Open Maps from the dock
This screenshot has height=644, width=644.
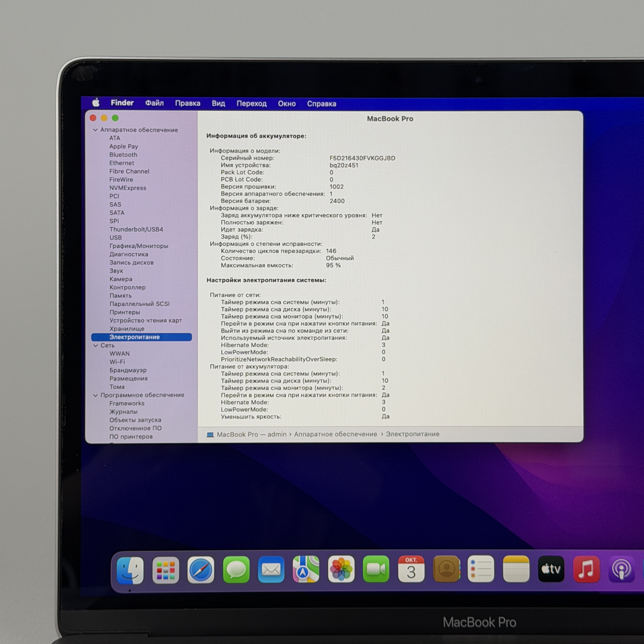pos(306,569)
